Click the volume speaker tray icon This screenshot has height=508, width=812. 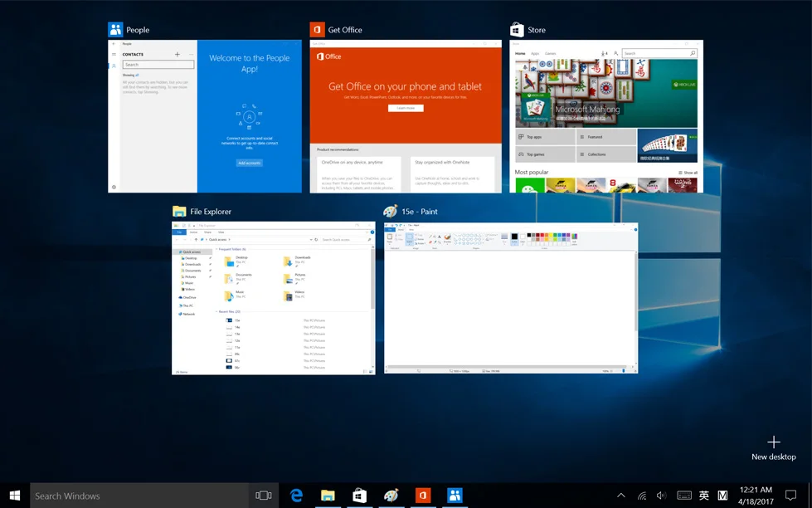tap(661, 496)
